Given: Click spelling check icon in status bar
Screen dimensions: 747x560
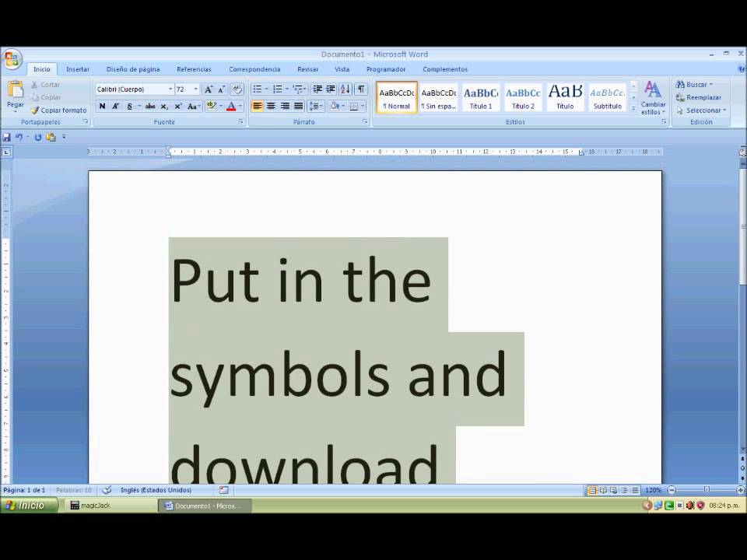Looking at the screenshot, I should coord(107,489).
